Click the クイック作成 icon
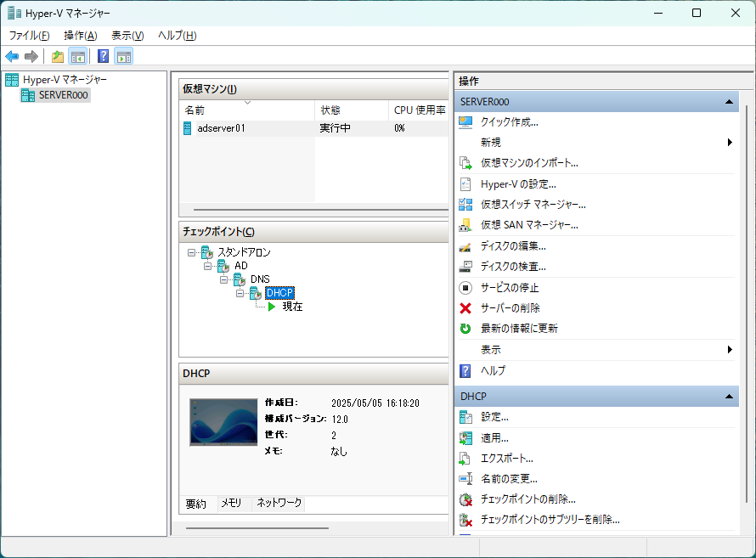756x558 pixels. 465,122
